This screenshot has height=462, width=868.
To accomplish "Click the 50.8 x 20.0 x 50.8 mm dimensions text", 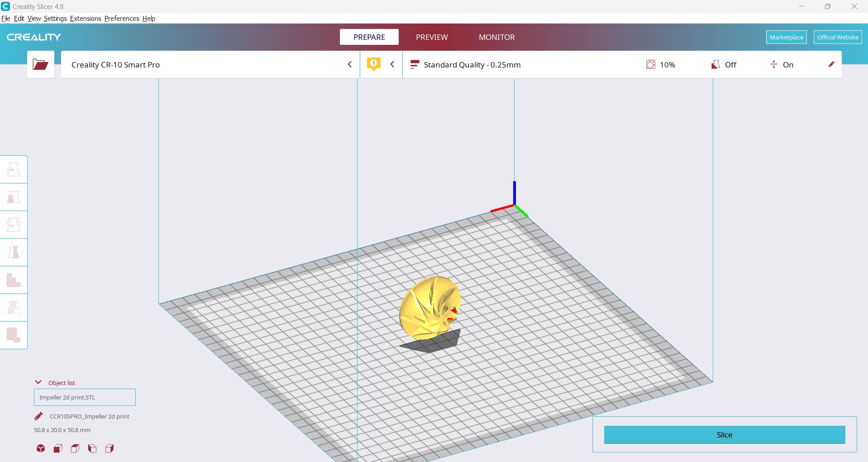I will coord(62,430).
